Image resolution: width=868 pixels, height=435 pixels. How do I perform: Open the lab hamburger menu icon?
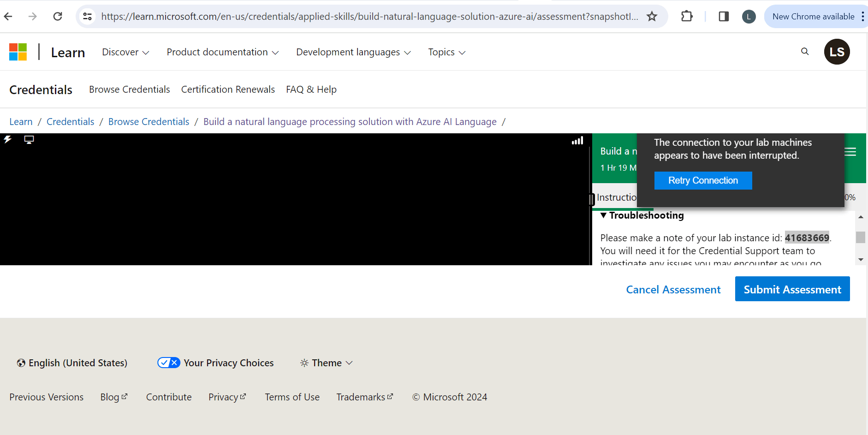click(x=850, y=152)
